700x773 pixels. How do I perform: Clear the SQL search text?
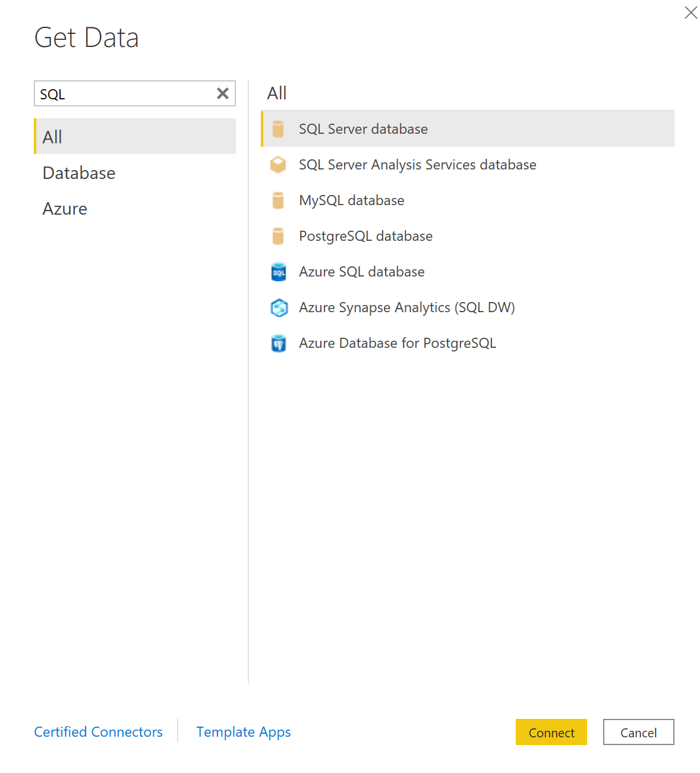coord(223,93)
